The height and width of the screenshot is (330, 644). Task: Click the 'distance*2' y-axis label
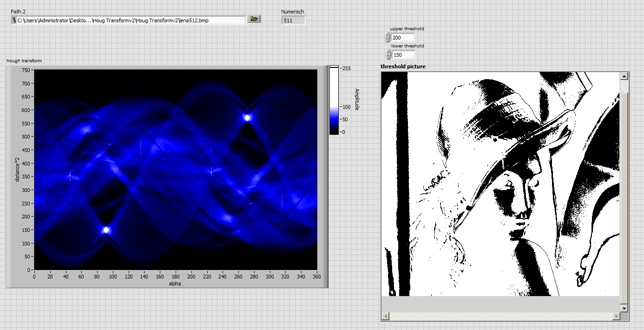[x=17, y=170]
